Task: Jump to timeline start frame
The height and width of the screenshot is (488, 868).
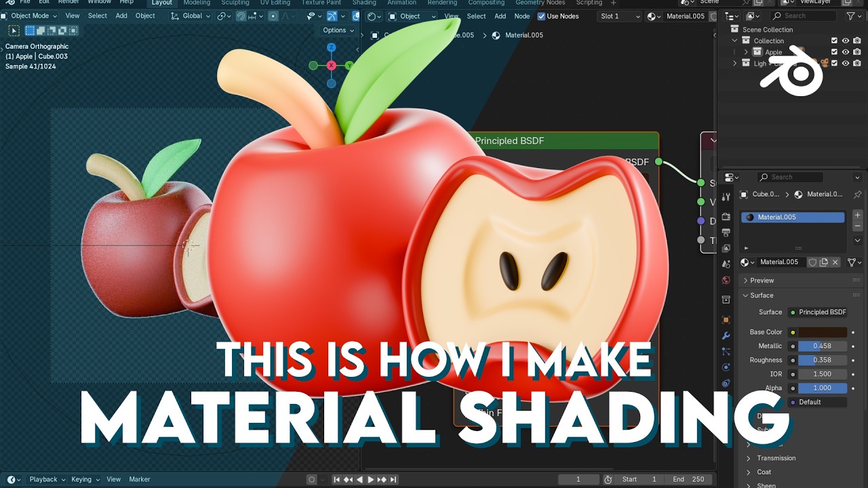Action: [336, 479]
